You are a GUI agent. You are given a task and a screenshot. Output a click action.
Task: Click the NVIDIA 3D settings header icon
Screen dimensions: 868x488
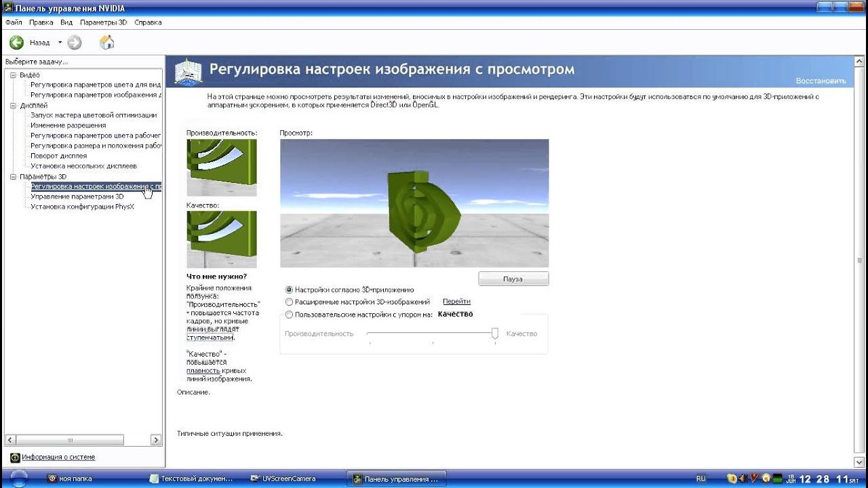pyautogui.click(x=188, y=72)
